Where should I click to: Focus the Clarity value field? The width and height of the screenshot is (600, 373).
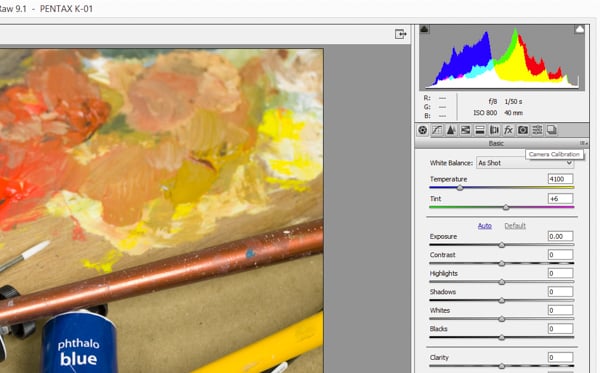click(x=560, y=357)
